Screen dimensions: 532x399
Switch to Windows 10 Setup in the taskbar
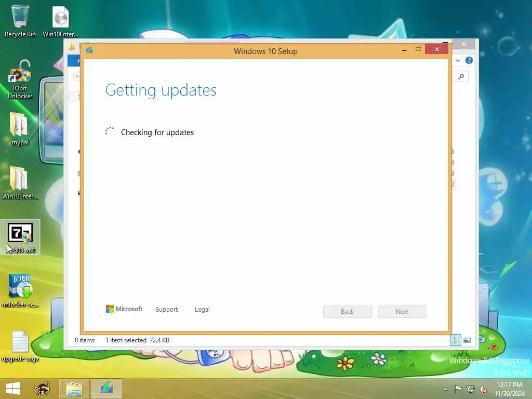[x=106, y=389]
